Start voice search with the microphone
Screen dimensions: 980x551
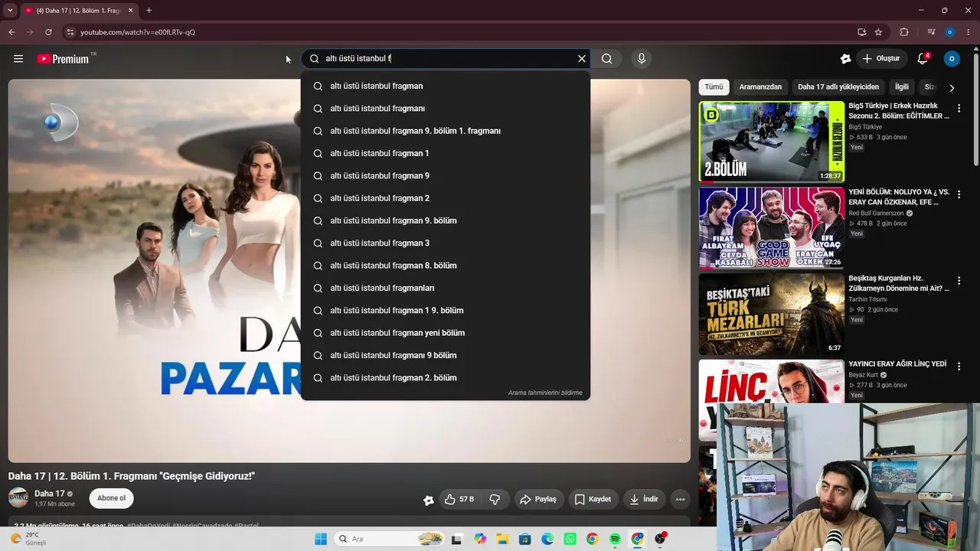click(642, 59)
